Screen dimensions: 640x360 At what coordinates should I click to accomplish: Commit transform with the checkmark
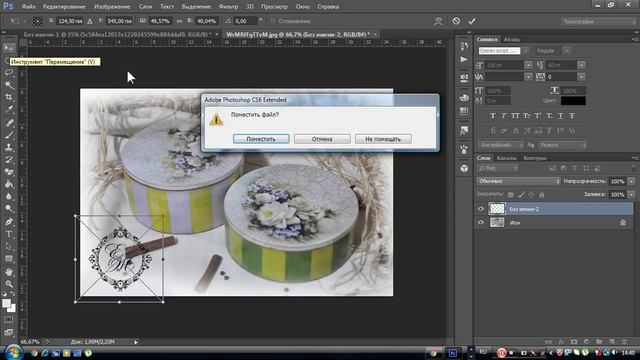tap(472, 21)
